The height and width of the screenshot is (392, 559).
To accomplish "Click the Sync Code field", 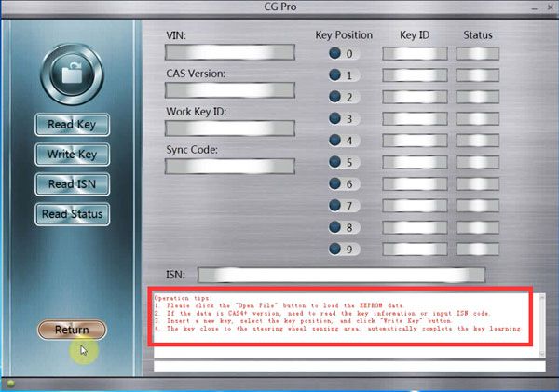I will pos(230,167).
